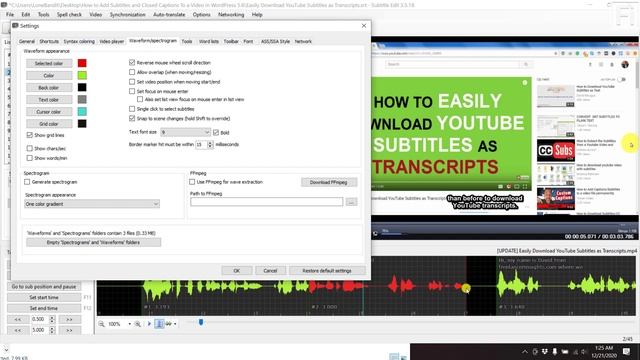640x360 pixels.
Task: Open the waveform zoom 100% dropdown
Action: [x=129, y=324]
